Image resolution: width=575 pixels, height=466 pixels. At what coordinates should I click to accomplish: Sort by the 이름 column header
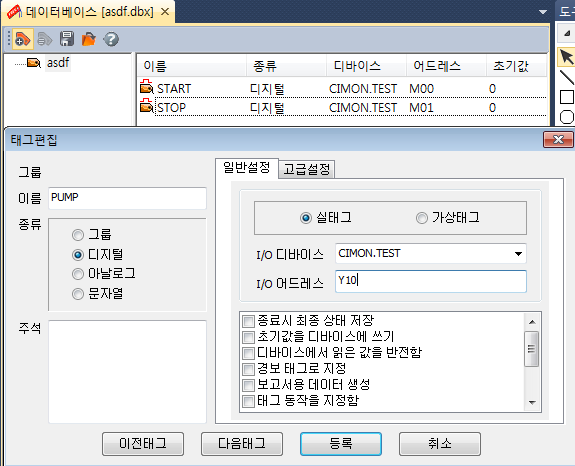pos(191,66)
